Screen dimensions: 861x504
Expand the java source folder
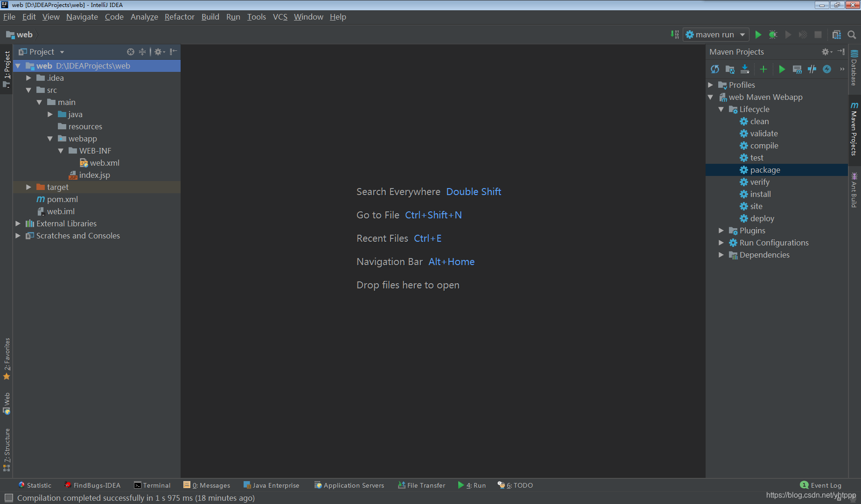(x=50, y=114)
